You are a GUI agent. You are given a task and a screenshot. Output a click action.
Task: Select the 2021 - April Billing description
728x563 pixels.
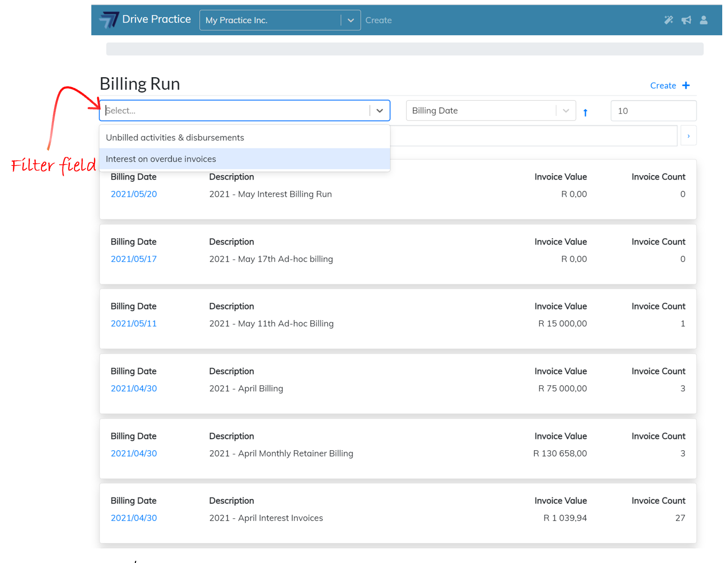pos(246,389)
